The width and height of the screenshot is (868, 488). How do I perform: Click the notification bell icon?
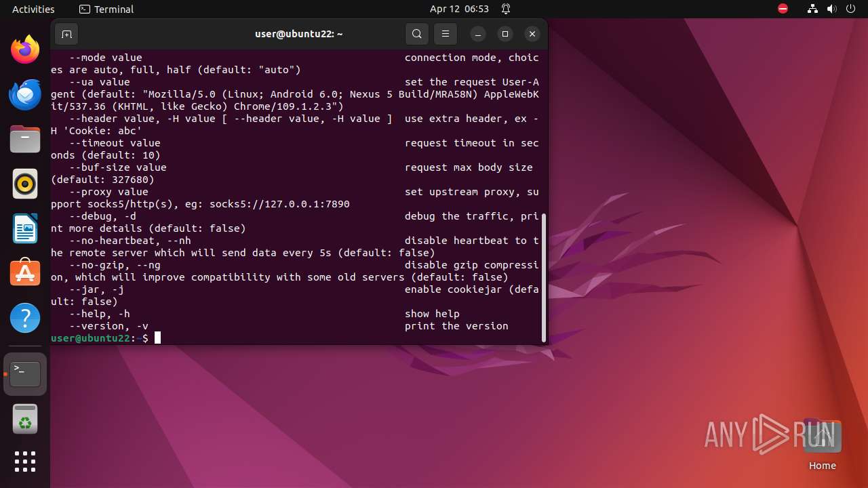(506, 9)
